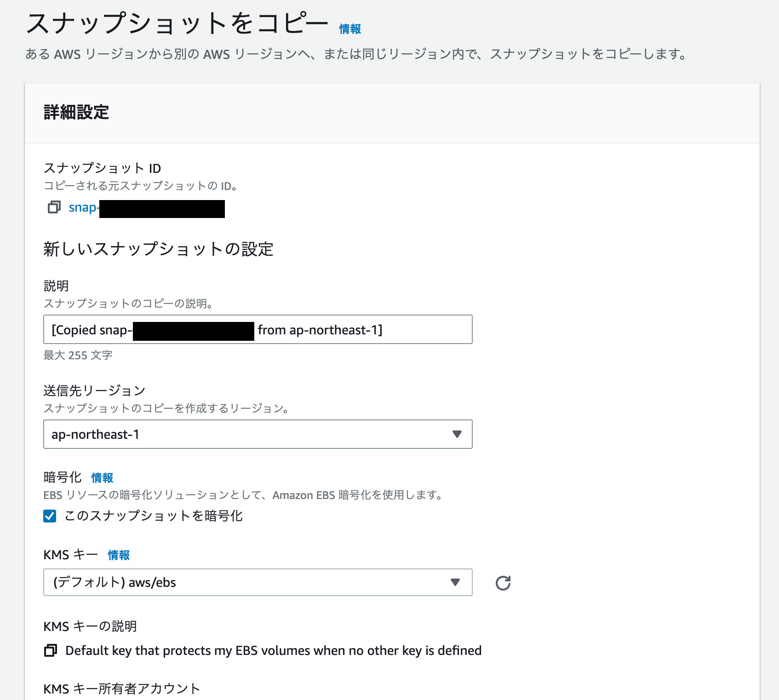Open 情報 beside the KMS キー label

tap(118, 555)
